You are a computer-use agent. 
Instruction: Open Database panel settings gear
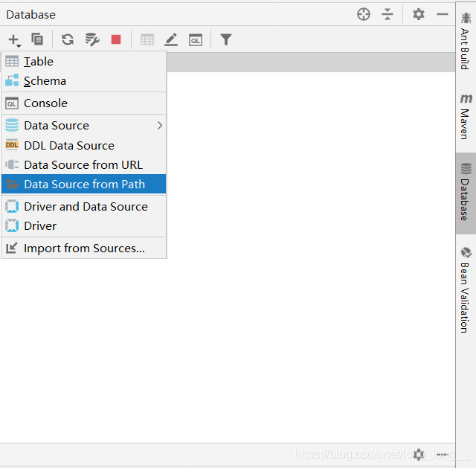coord(419,14)
